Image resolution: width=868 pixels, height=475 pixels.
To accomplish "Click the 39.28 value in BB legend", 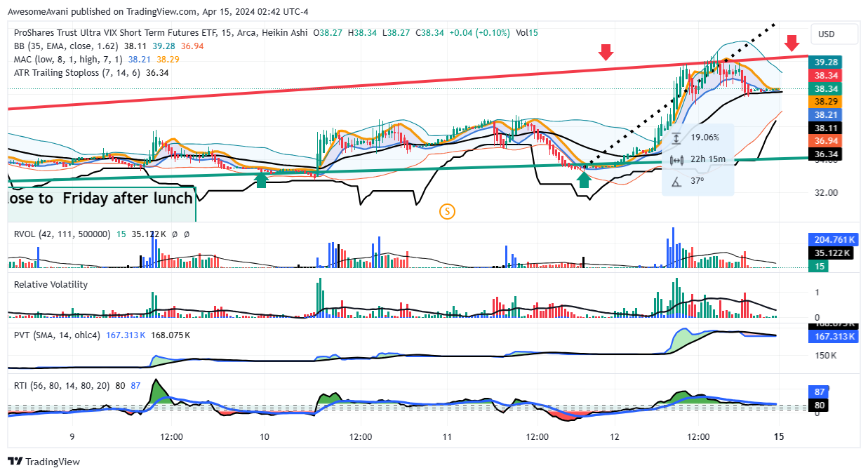I will pyautogui.click(x=165, y=46).
